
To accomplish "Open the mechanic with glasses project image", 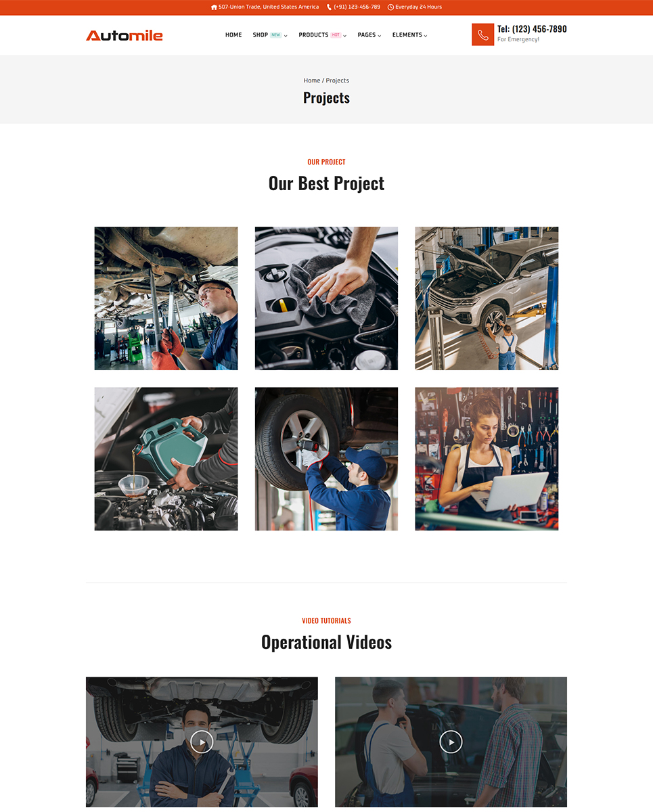I will 166,298.
